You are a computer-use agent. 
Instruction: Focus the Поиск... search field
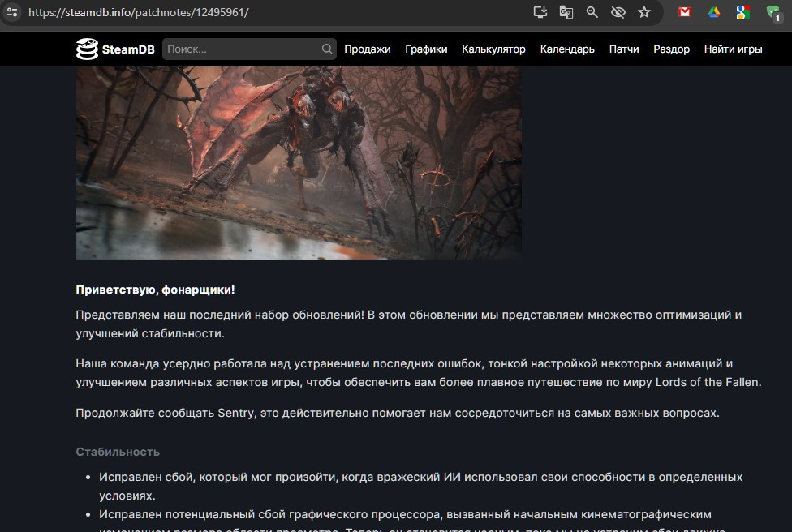click(242, 49)
